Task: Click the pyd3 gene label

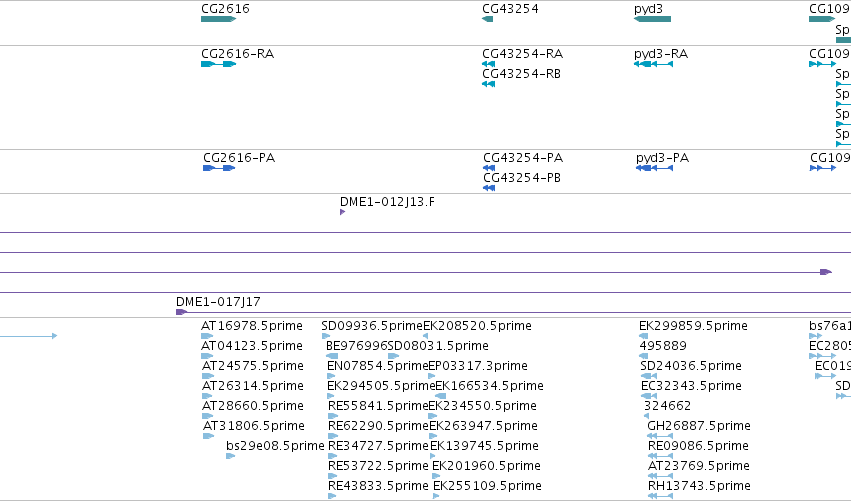Action: point(648,9)
